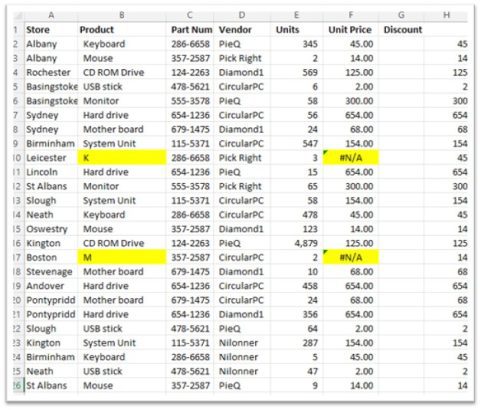Viewport: 481px width, 410px height.
Task: Click Unit Price header cell
Action: pyautogui.click(x=351, y=29)
